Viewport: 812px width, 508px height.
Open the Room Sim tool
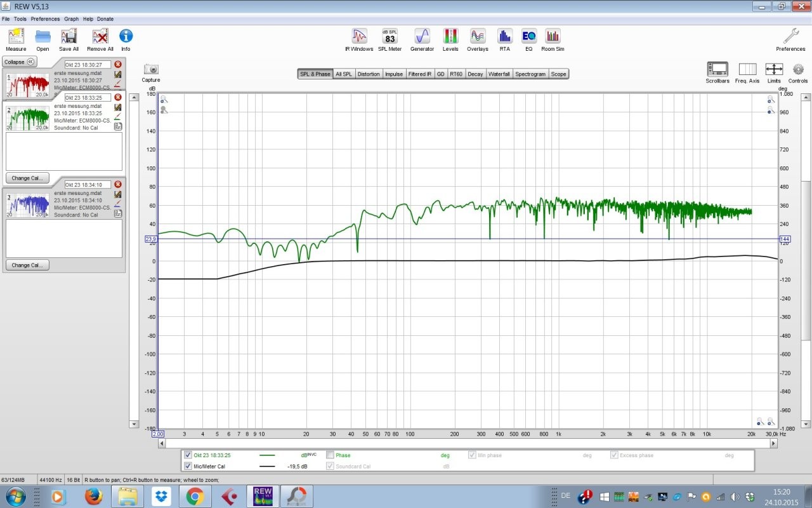553,39
